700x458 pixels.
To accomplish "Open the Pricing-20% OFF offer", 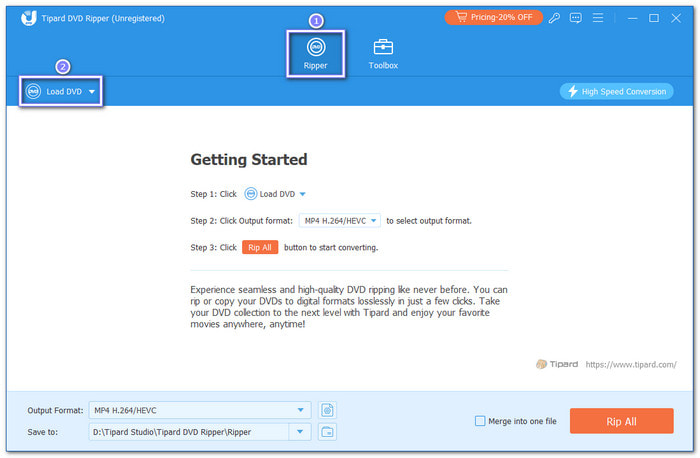I will click(x=493, y=17).
